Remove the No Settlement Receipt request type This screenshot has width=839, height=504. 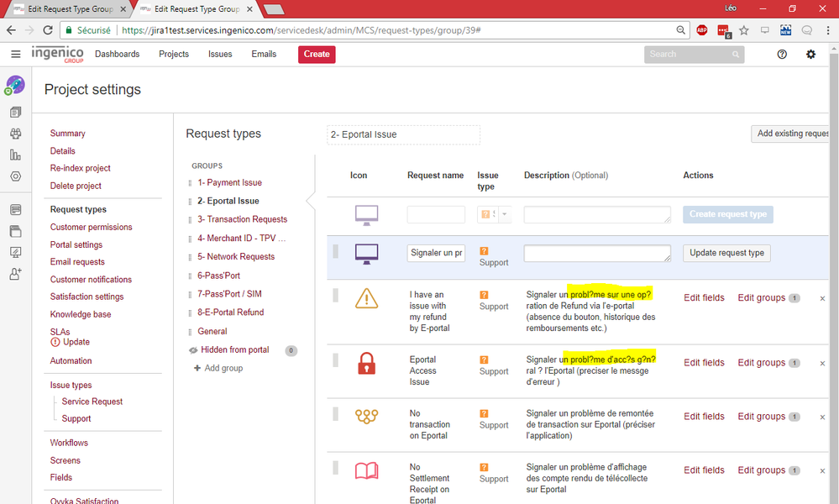point(822,471)
